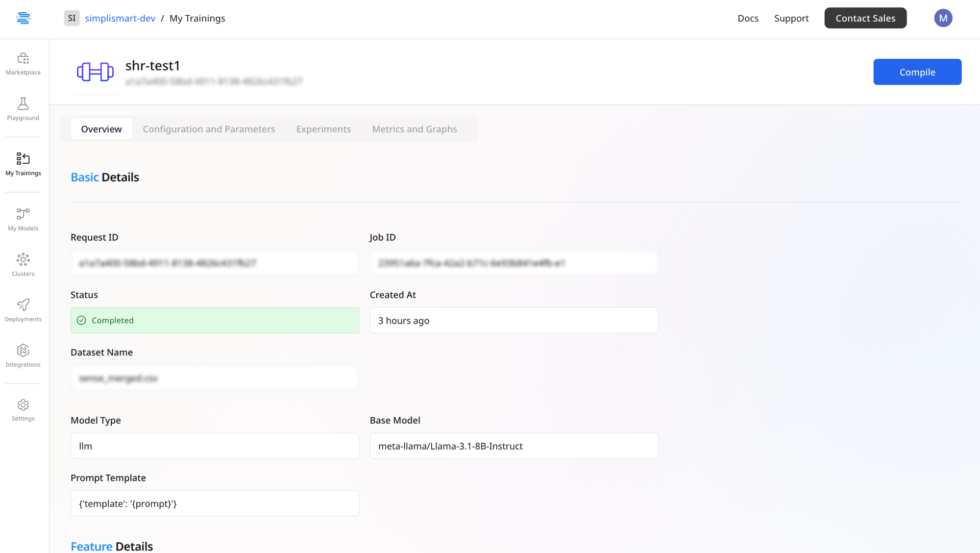Screen dimensions: 980x553
Task: Click the blurred ID under shr-test1
Action: pos(214,81)
